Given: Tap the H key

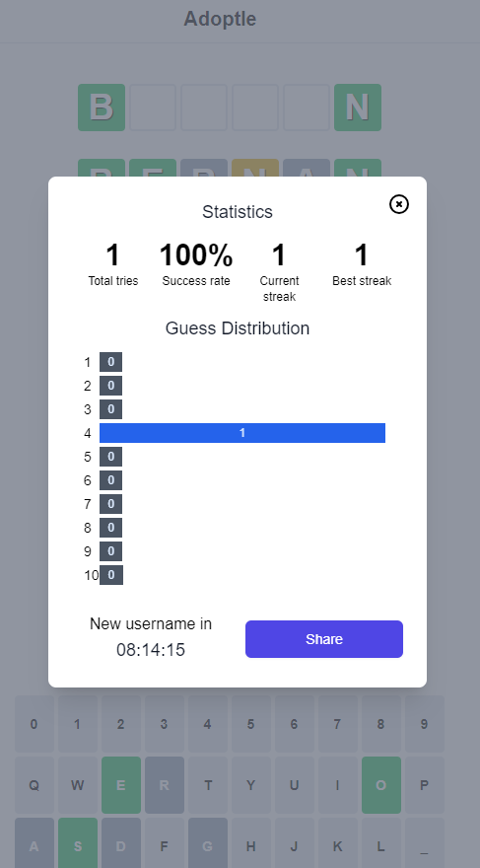Looking at the screenshot, I should pos(251,843).
